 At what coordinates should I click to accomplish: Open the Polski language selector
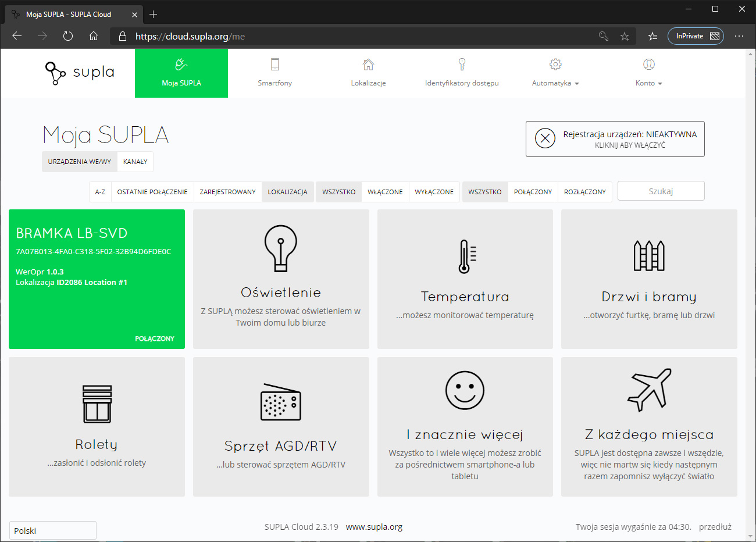(53, 530)
